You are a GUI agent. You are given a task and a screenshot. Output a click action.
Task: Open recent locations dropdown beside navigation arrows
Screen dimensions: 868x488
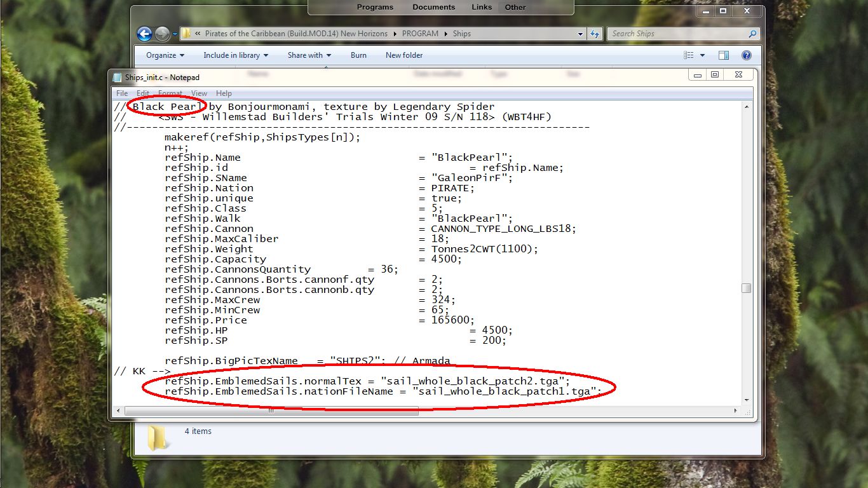click(175, 34)
